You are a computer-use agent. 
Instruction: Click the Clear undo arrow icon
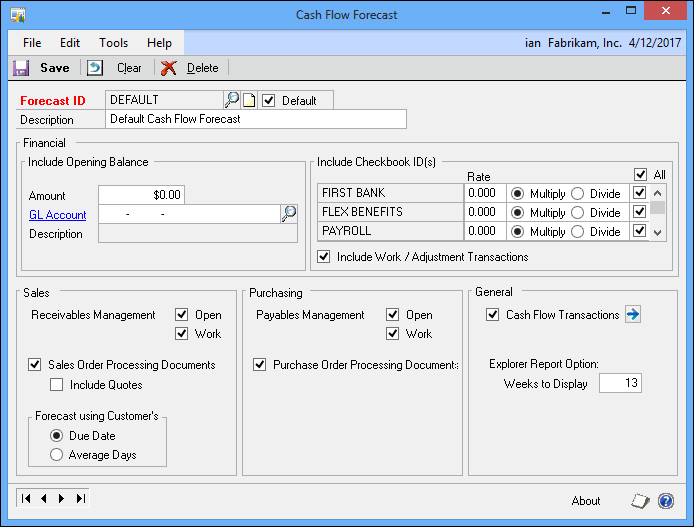click(x=95, y=68)
